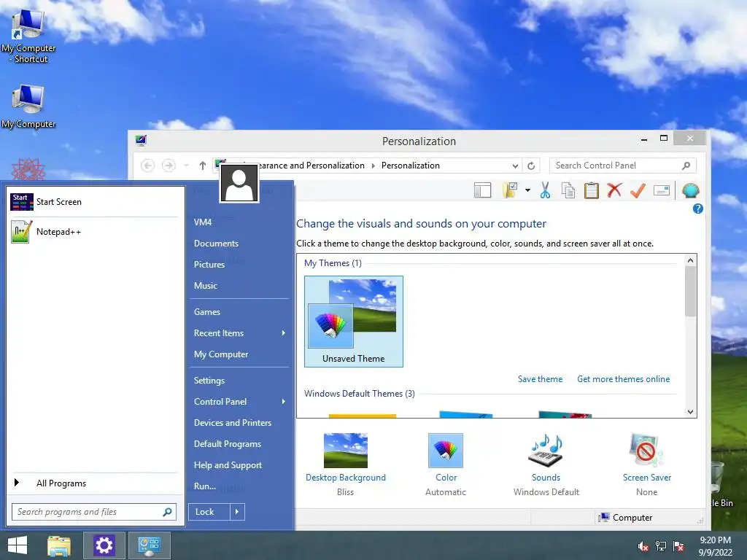Click the preview pane layout icon
This screenshot has width=747, height=560.
483,190
